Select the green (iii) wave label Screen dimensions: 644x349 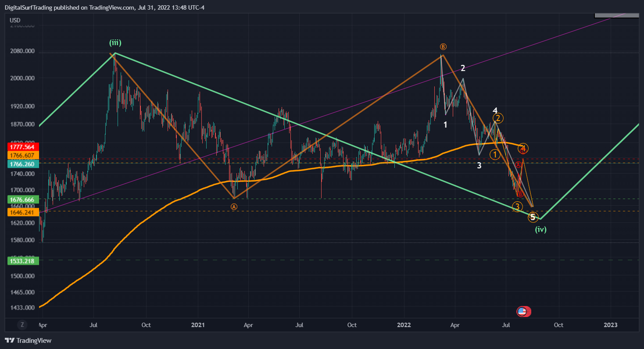coord(115,43)
